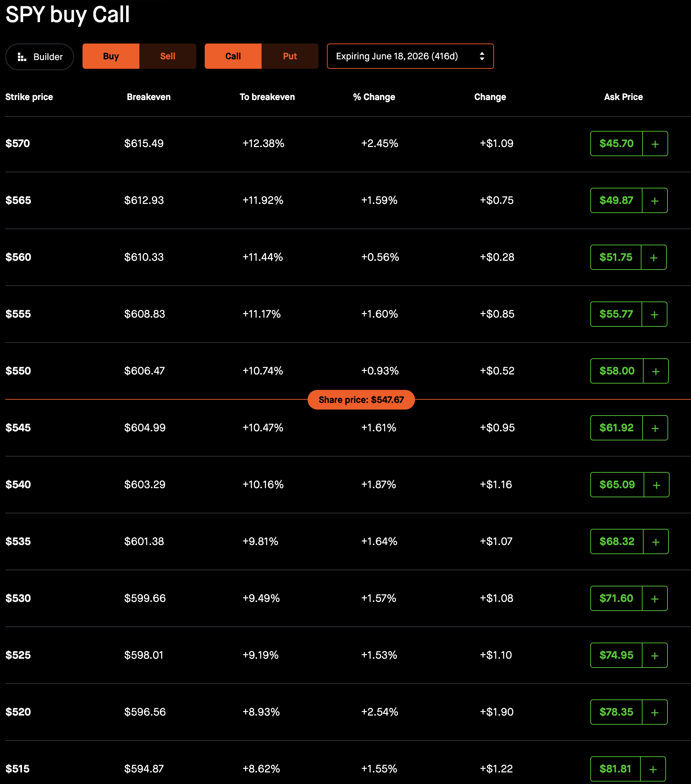Click the $78.35 ask price button
Screen dimensions: 691x784
(616, 712)
